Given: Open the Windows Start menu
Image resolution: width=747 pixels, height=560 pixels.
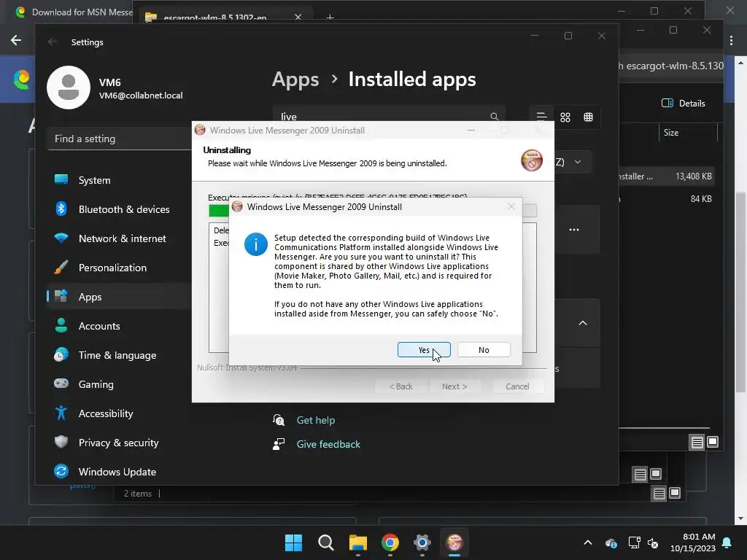Looking at the screenshot, I should coord(293,542).
